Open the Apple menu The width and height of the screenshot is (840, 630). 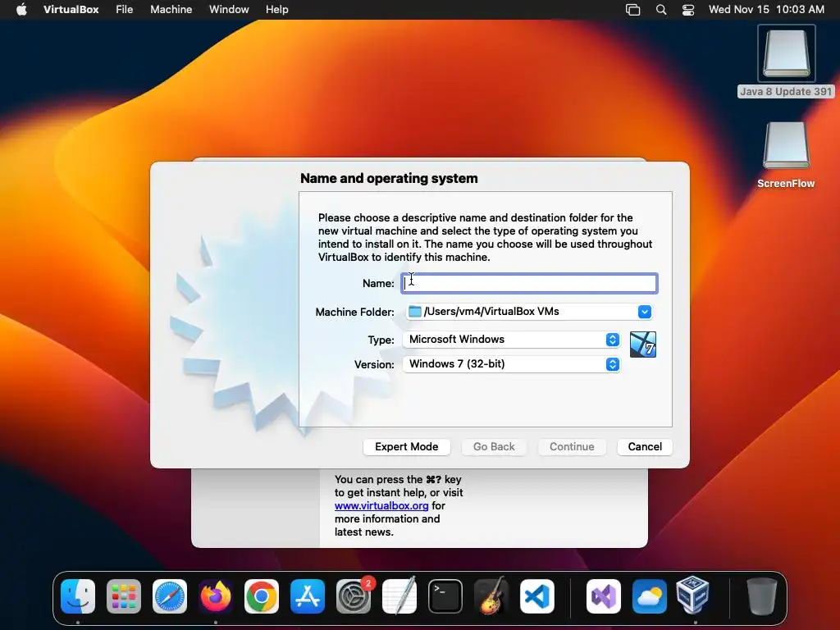[x=21, y=10]
